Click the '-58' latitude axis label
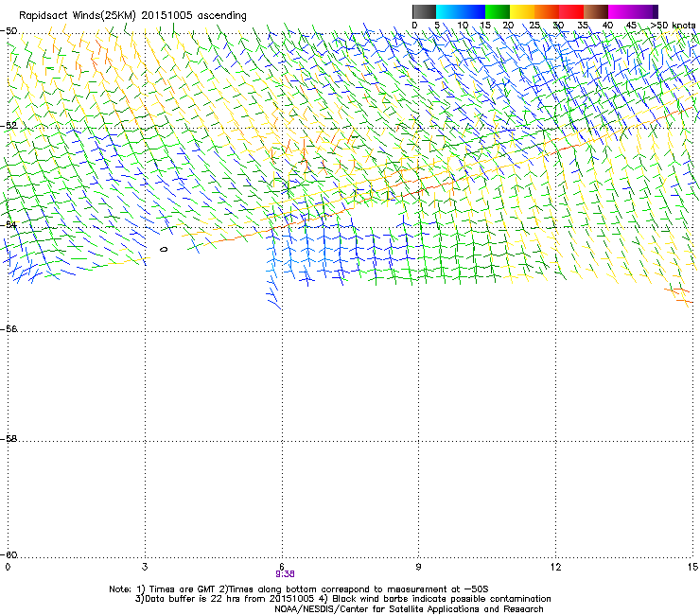Viewport: 700px width, 615px height. (9, 439)
